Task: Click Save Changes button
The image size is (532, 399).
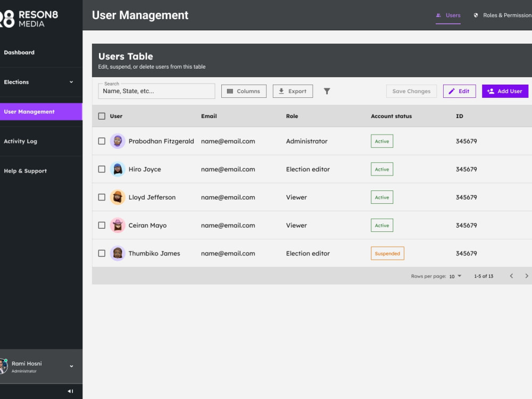Action: pyautogui.click(x=411, y=92)
